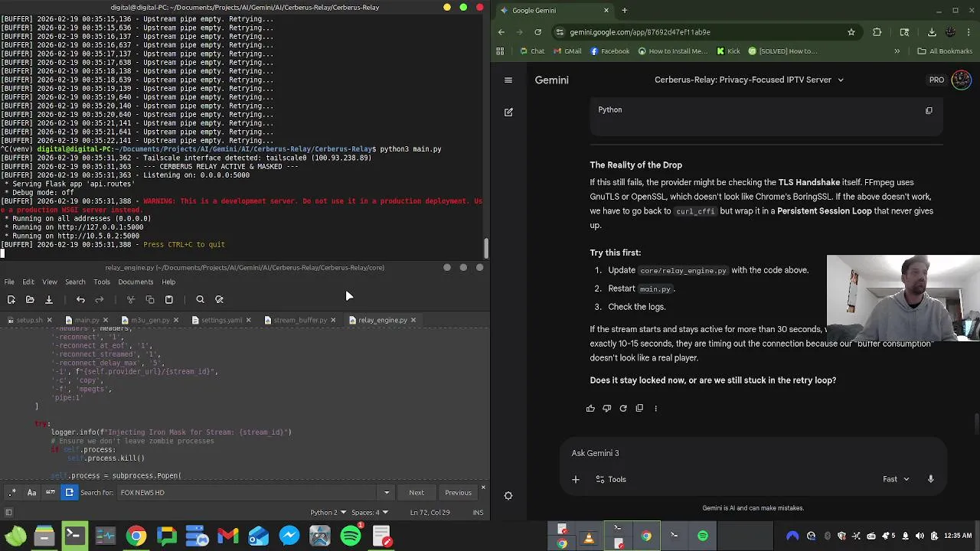This screenshot has height=551, width=980.
Task: Create a new file in the text editor
Action: 11,299
